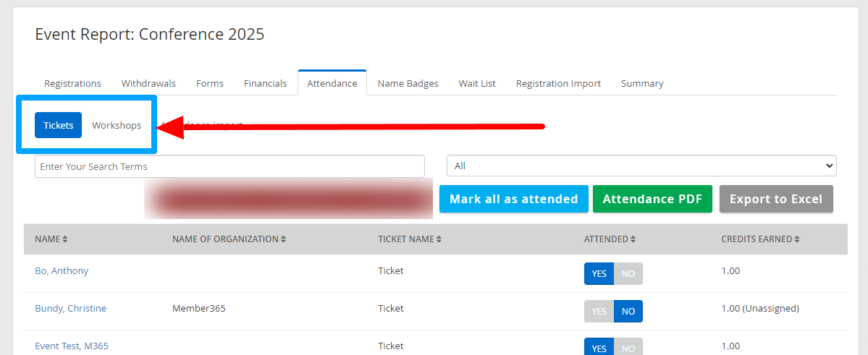Switch to the Registrations tab
This screenshot has height=355, width=868.
coord(72,84)
